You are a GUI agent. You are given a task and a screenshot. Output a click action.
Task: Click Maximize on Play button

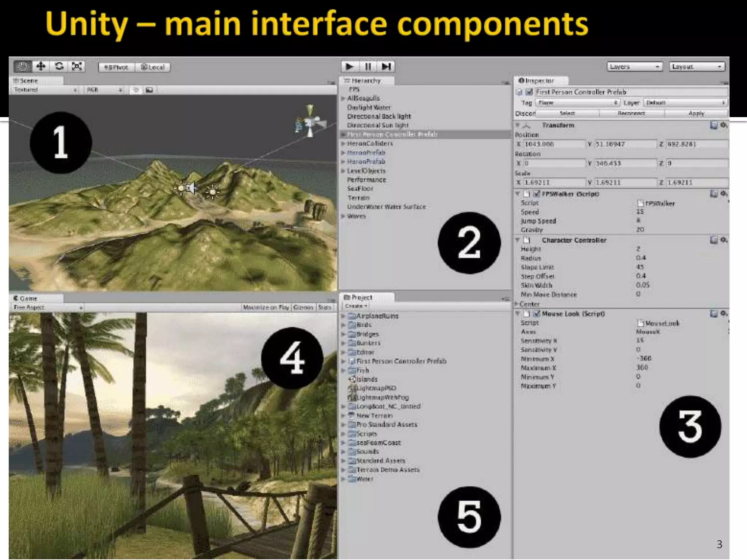coord(266,307)
